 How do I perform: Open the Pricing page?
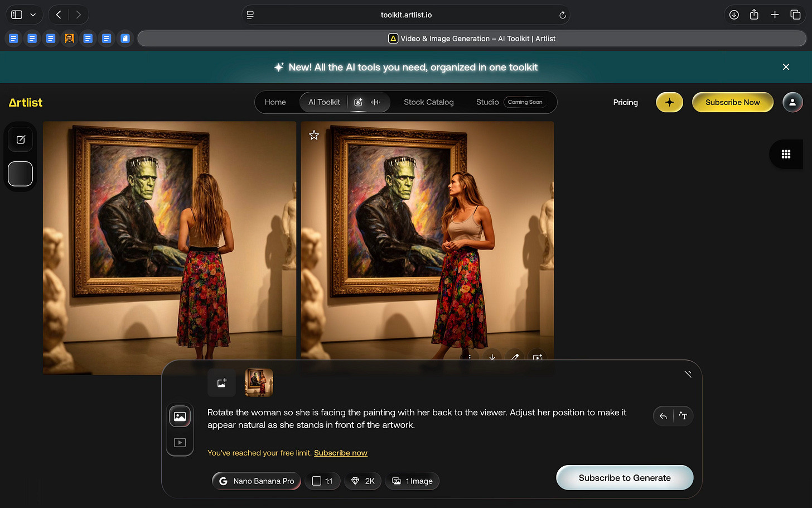click(x=625, y=102)
